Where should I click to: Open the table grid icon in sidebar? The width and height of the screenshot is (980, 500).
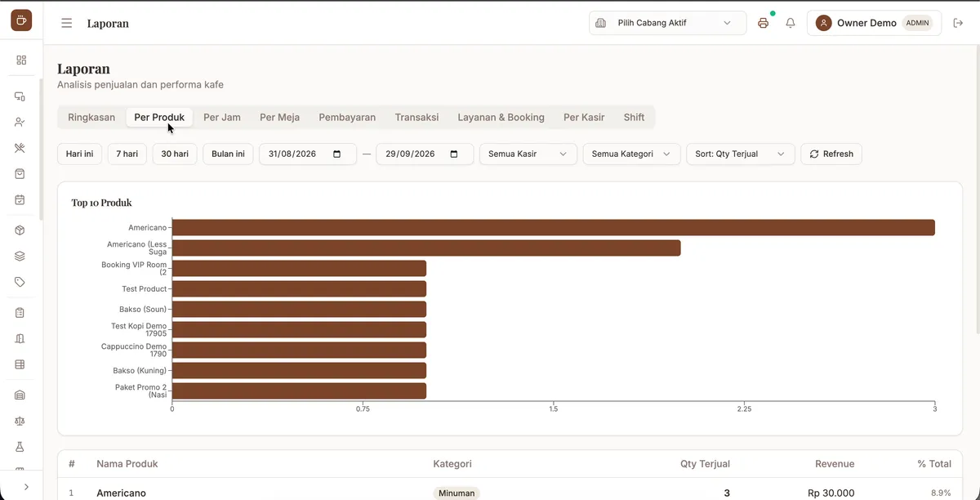click(x=20, y=364)
